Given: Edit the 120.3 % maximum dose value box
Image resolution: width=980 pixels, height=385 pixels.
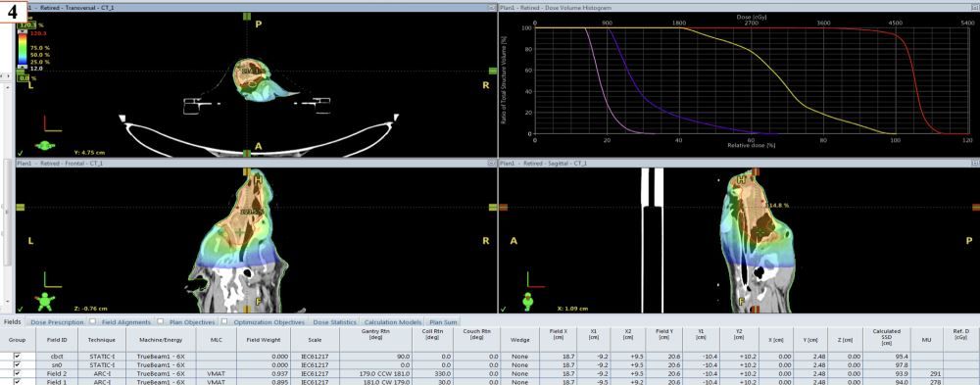Looking at the screenshot, I should tap(25, 25).
